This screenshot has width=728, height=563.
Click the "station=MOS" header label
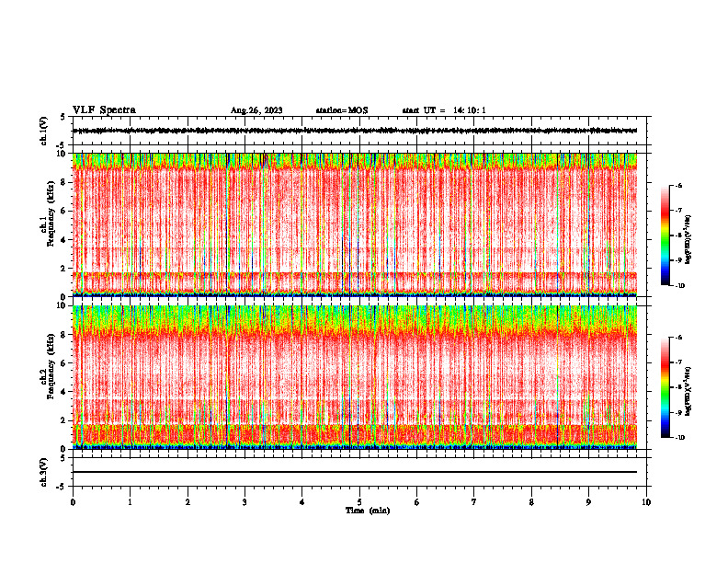342,110
